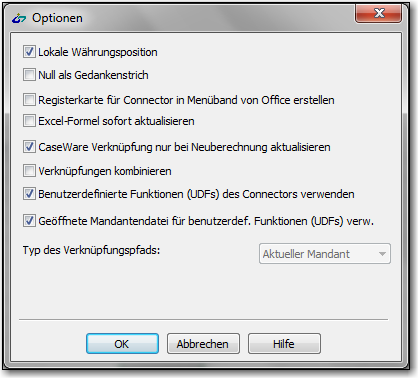The height and width of the screenshot is (378, 418).
Task: Click the Optionen title bar text
Action: click(x=57, y=18)
